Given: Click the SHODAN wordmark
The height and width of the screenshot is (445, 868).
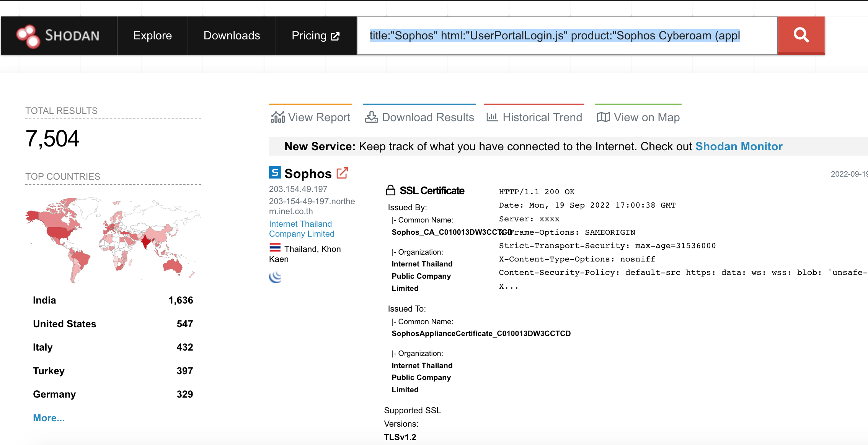Looking at the screenshot, I should tap(72, 36).
